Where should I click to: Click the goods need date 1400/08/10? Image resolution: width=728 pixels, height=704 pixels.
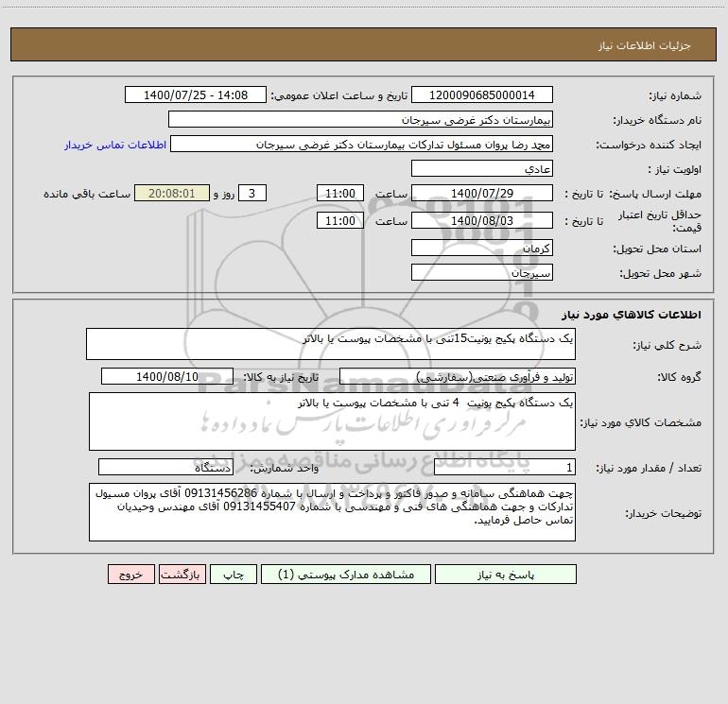[167, 376]
